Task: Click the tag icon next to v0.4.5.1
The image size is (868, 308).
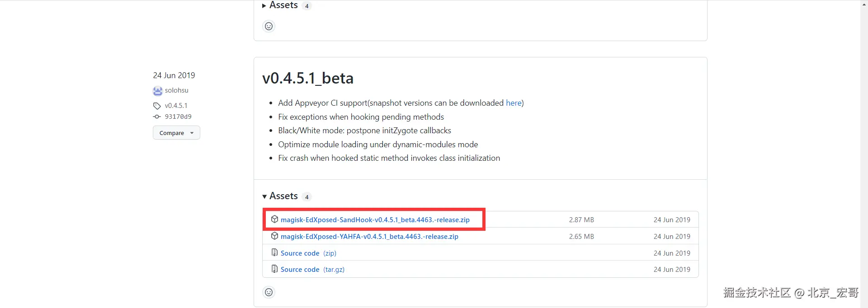Action: [x=157, y=106]
